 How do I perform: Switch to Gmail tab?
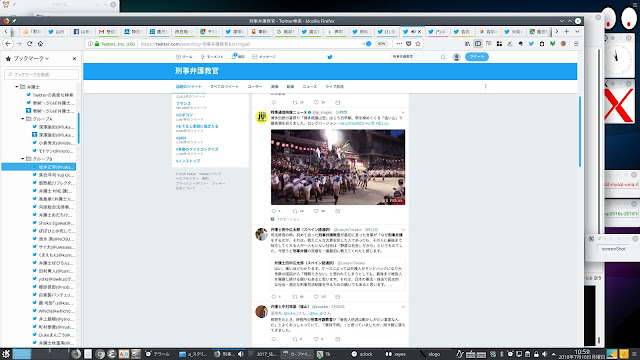108,31
